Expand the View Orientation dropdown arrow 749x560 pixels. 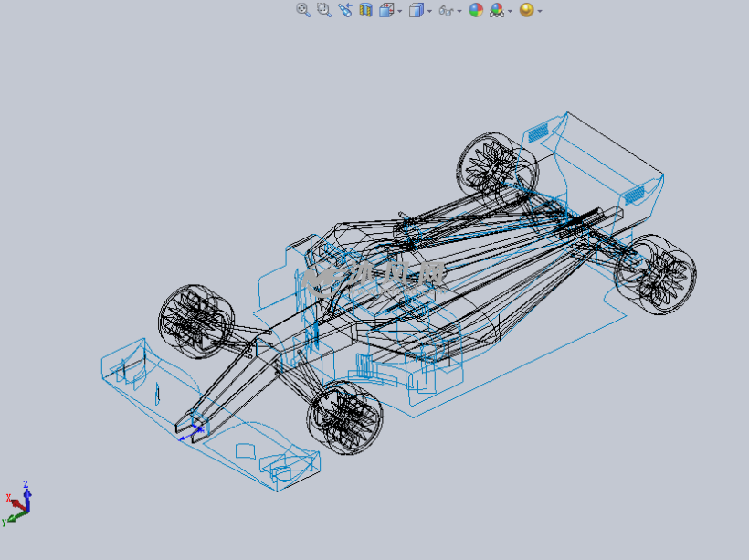(400, 12)
